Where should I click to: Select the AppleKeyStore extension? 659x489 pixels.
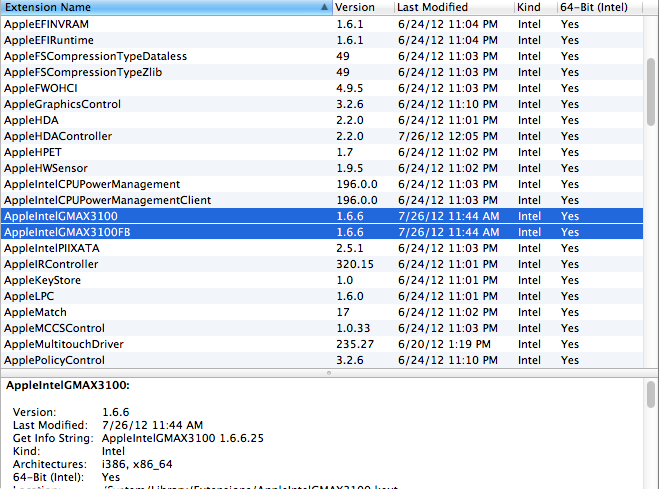click(x=322, y=280)
